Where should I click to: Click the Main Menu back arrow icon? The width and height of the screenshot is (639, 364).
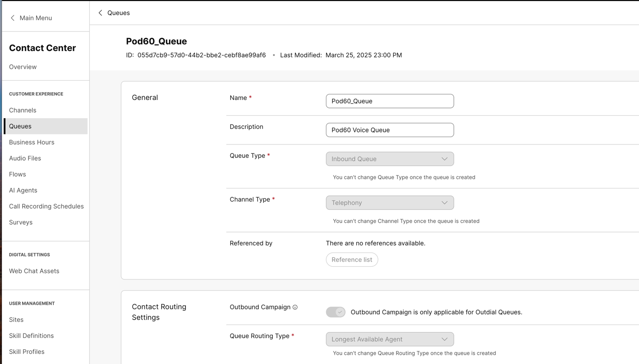click(13, 18)
